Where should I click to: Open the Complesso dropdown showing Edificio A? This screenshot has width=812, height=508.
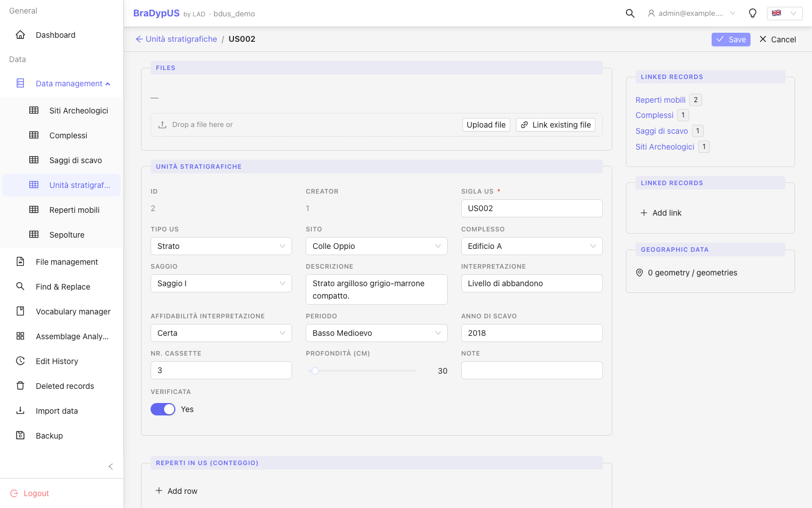(532, 246)
